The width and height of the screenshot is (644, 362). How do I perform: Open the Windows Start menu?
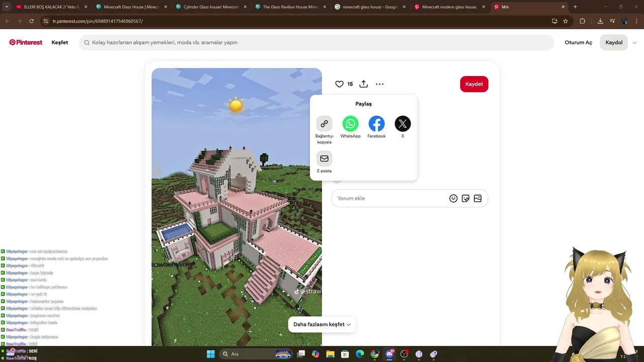pyautogui.click(x=211, y=354)
